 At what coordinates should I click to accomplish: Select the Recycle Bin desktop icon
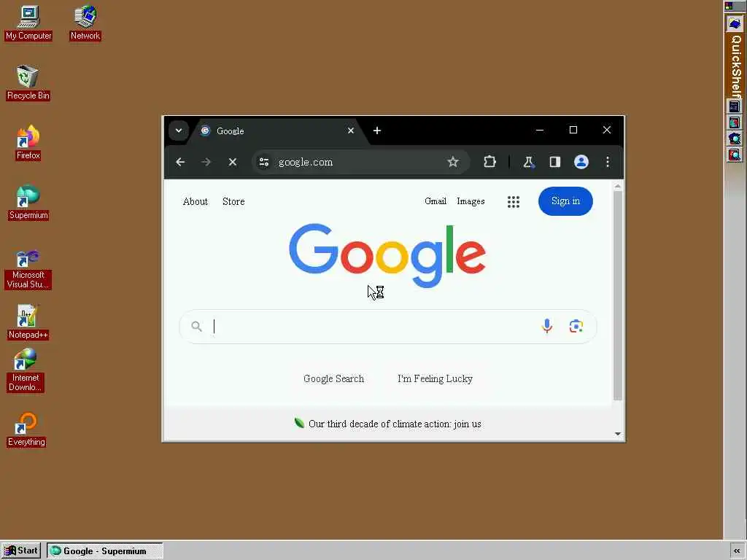[x=28, y=82]
